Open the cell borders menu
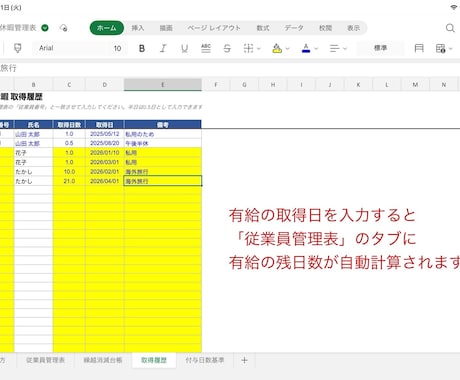This screenshot has width=460, height=380. click(x=248, y=48)
